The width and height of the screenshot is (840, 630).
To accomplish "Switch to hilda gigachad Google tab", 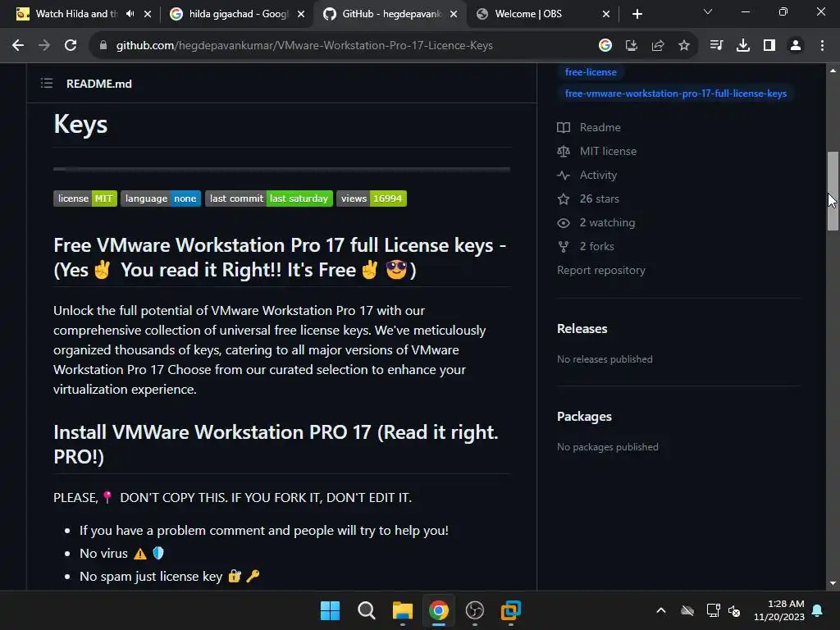I will [237, 14].
